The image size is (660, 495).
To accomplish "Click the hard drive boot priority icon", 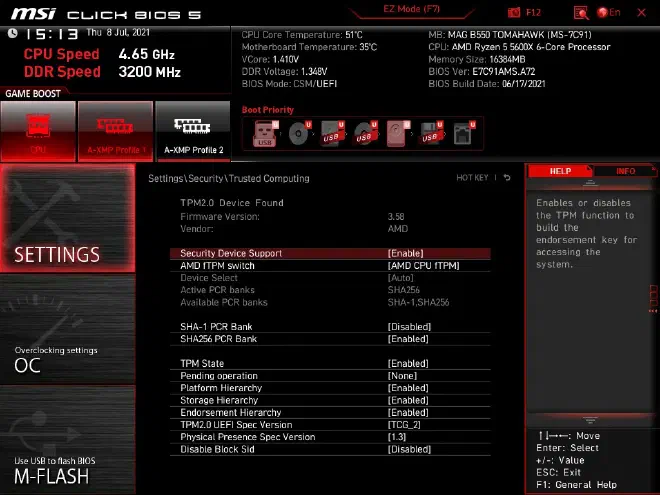I will click(397, 133).
